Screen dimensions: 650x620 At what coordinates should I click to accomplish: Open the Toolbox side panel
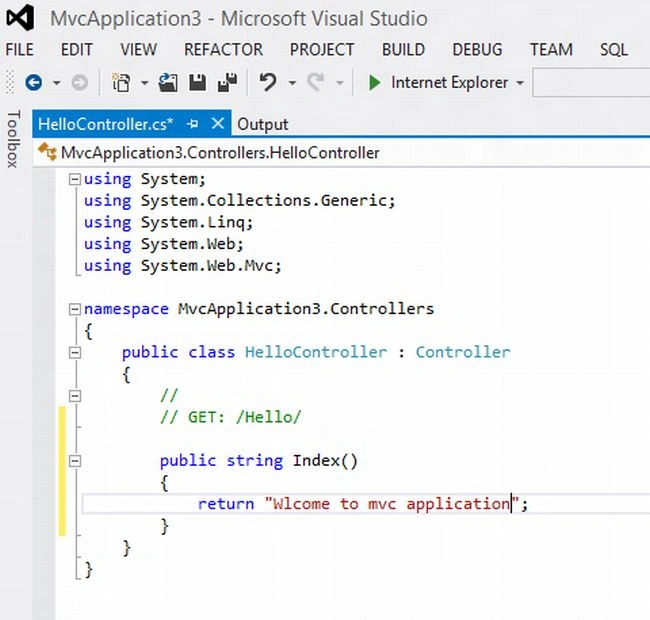point(14,139)
